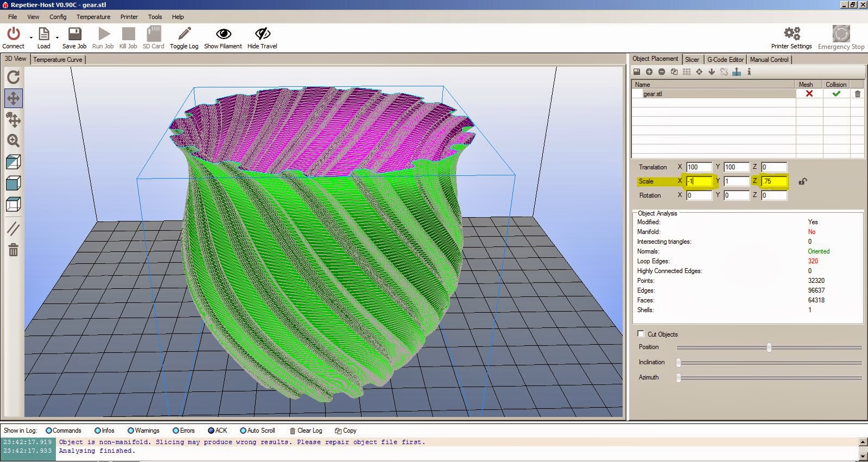Click the remove object minus icon
This screenshot has height=462, width=868.
pyautogui.click(x=662, y=72)
